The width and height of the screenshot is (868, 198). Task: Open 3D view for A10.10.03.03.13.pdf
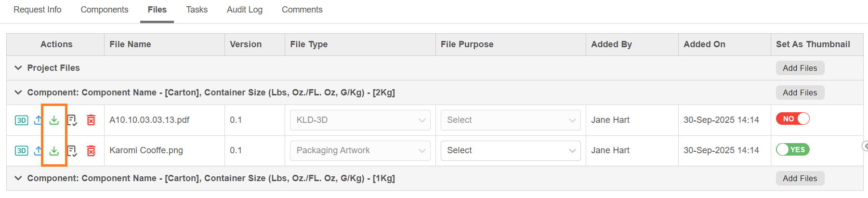pos(22,120)
